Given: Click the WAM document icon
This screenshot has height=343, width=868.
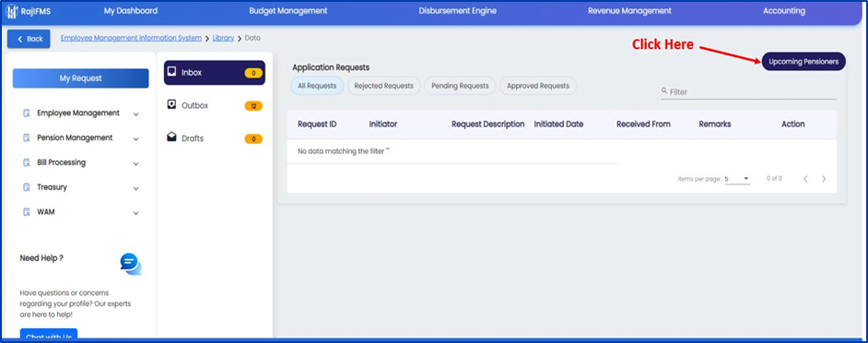Looking at the screenshot, I should point(26,212).
